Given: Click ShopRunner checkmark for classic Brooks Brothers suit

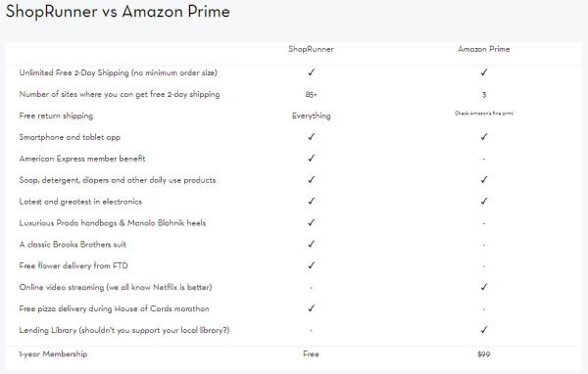Looking at the screenshot, I should point(312,244).
